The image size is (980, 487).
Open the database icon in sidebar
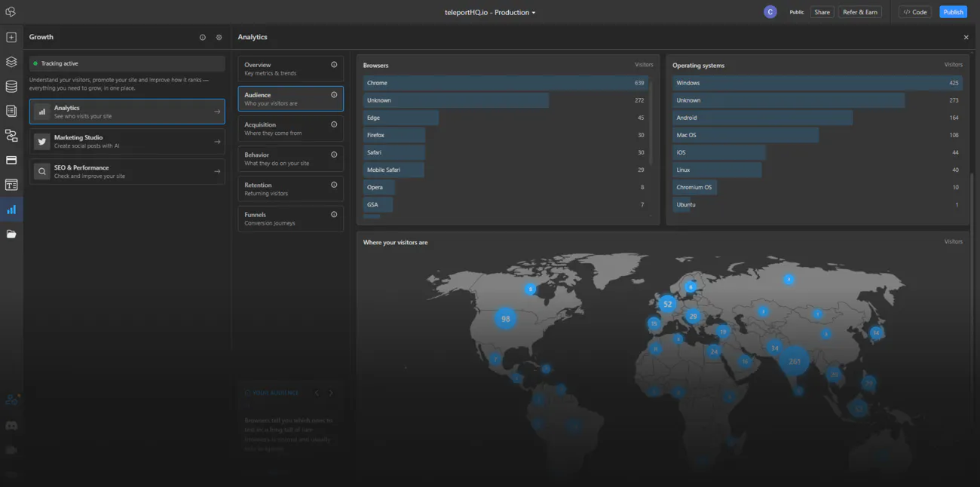pyautogui.click(x=11, y=87)
